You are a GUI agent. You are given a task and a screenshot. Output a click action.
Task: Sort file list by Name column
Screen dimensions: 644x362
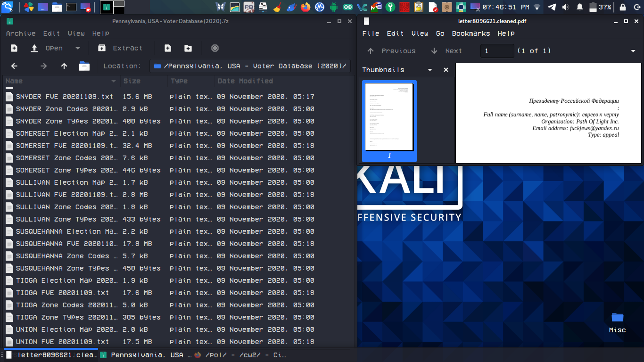click(61, 81)
